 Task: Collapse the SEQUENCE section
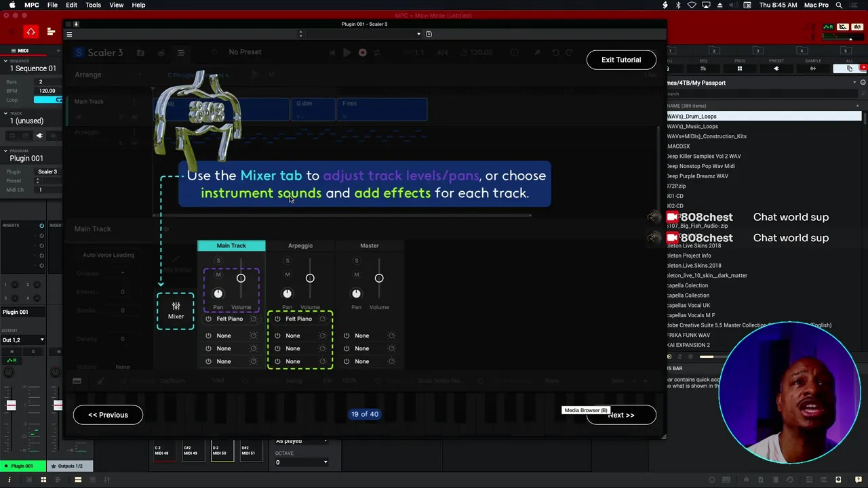click(x=5, y=61)
